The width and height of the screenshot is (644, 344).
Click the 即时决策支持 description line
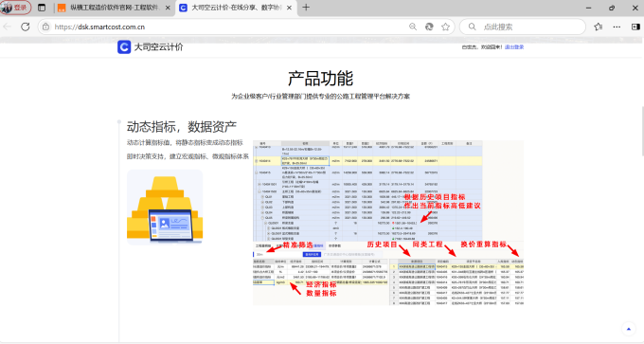click(x=188, y=156)
